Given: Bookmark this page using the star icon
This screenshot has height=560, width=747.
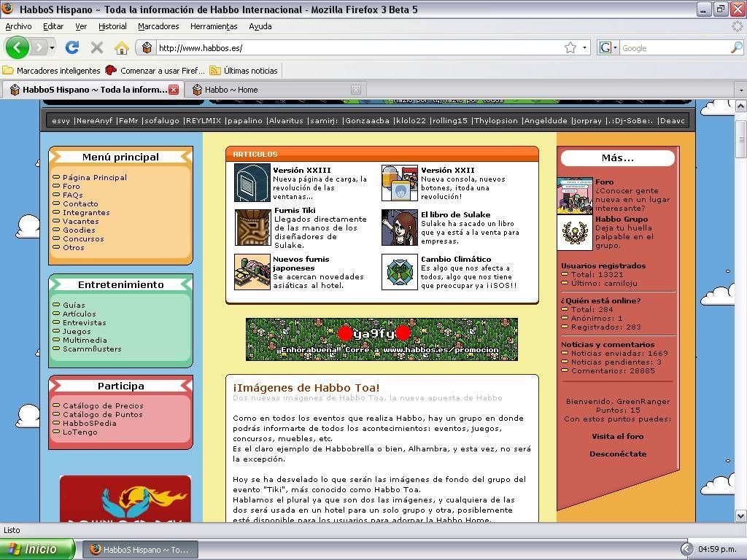Looking at the screenshot, I should 570,47.
